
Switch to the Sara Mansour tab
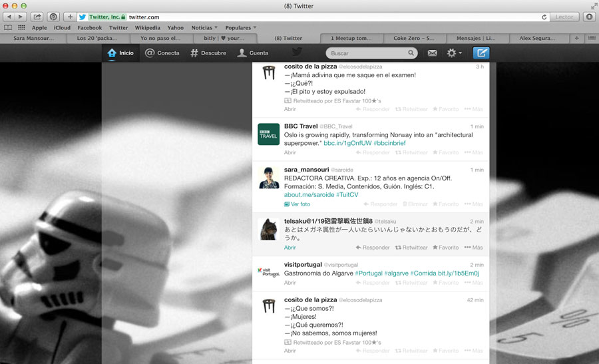tap(33, 38)
